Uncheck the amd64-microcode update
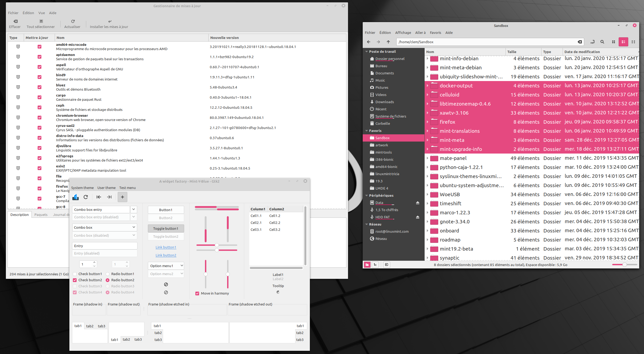 point(39,46)
